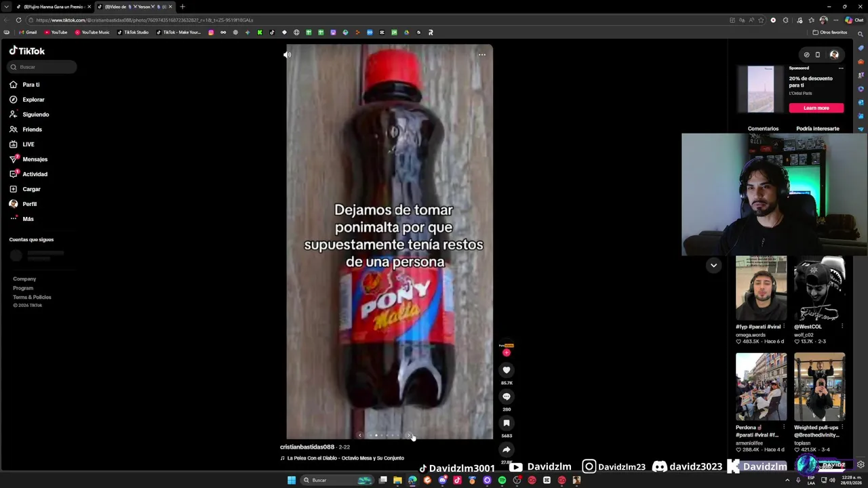Open Gmail bookmark

pyautogui.click(x=28, y=33)
